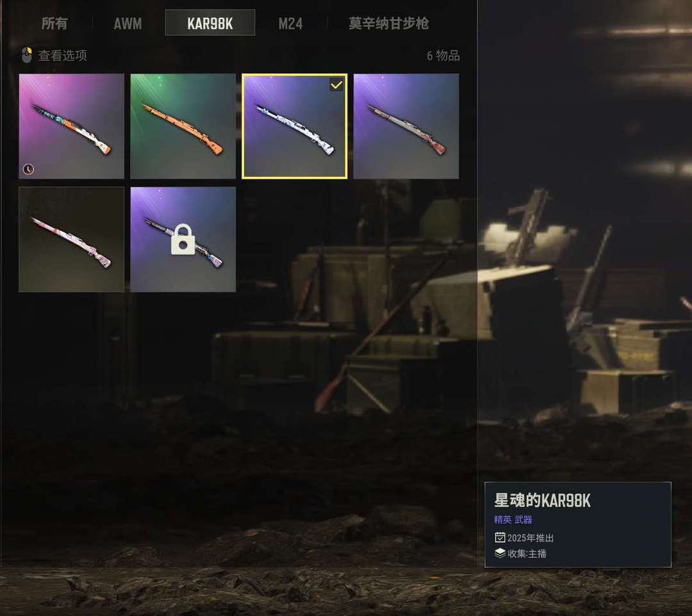The width and height of the screenshot is (692, 616).
Task: Click the padlock icon on locked skin
Action: (183, 239)
